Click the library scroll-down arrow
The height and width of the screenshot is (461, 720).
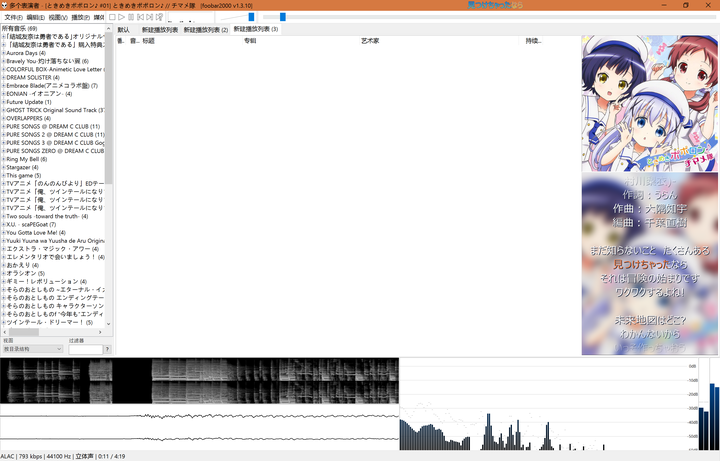click(x=109, y=324)
